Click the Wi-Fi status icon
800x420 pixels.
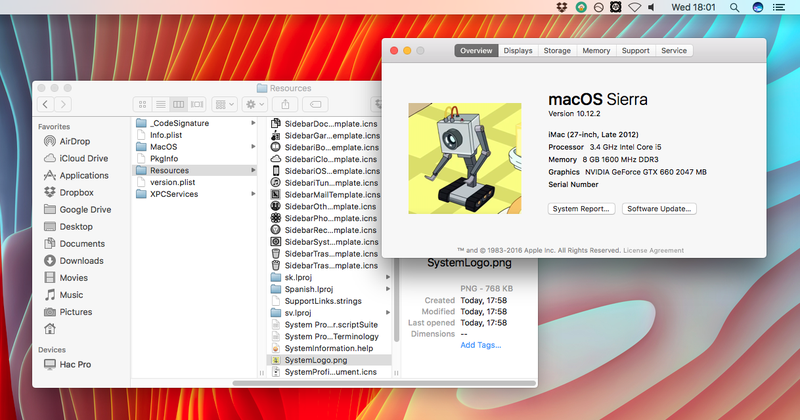click(634, 7)
